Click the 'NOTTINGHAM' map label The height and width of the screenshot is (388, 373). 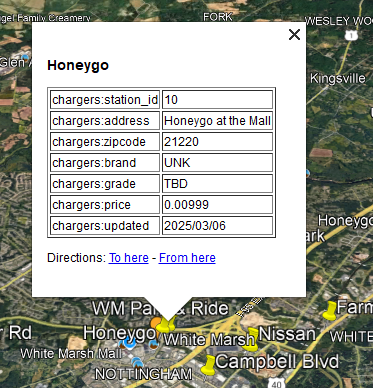[x=144, y=374]
